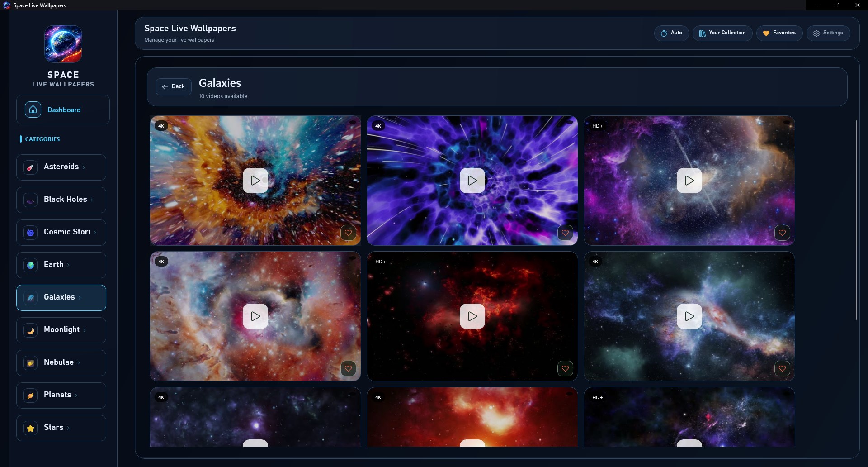Click the orange heart icon on Favorites
Viewport: 868px width, 467px height.
(766, 33)
